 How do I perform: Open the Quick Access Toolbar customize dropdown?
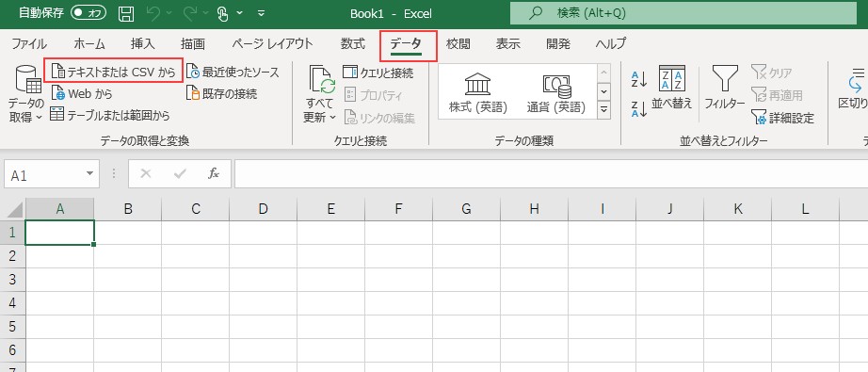(262, 14)
